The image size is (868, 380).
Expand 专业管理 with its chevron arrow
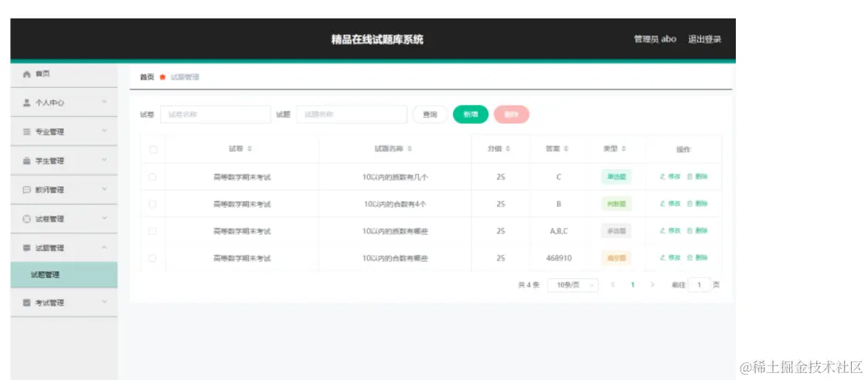104,131
